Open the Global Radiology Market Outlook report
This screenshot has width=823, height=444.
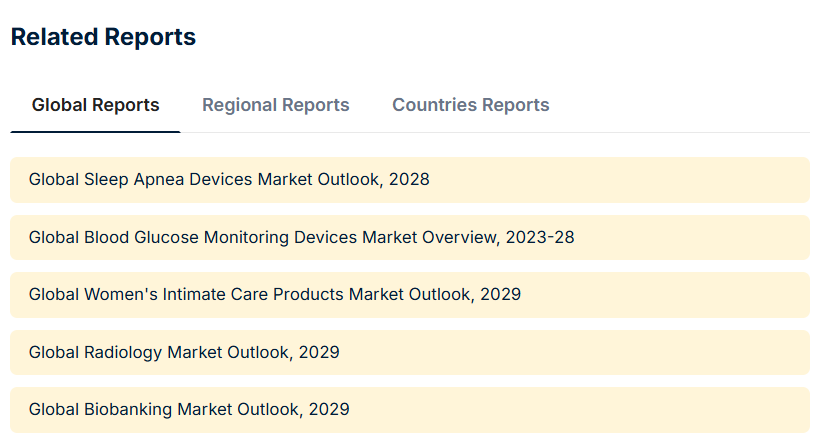tap(410, 352)
